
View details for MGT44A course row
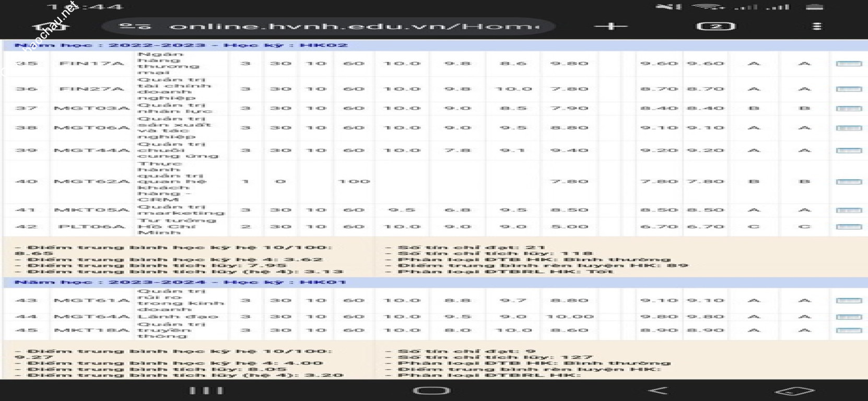(x=849, y=150)
